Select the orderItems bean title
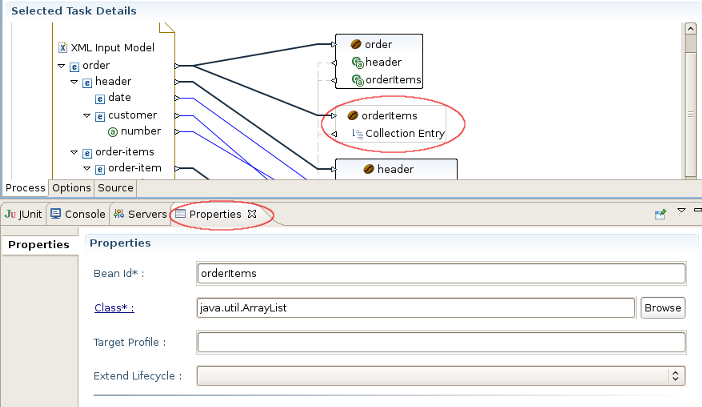 click(x=389, y=116)
